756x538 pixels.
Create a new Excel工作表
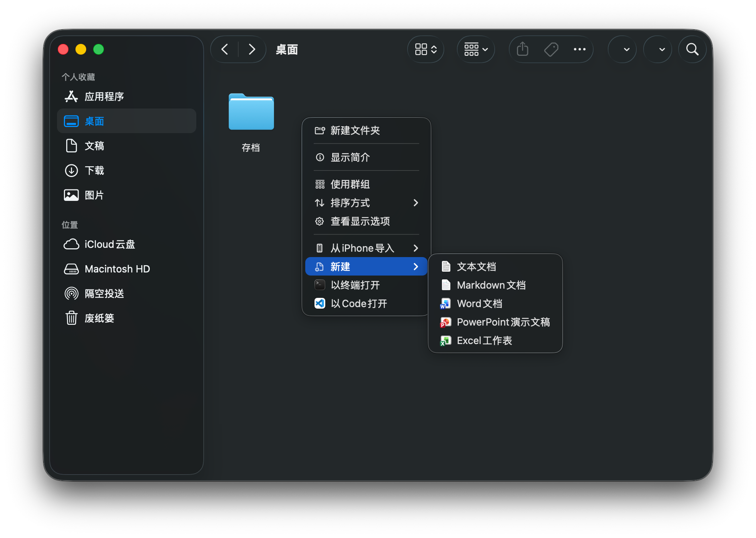pos(495,341)
